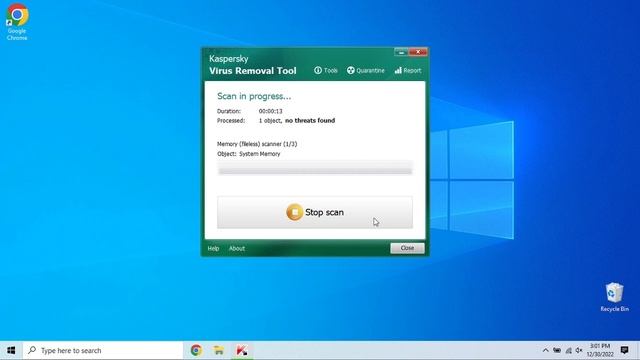This screenshot has width=640, height=360.
Task: Open the Tools section in Kaspersky
Action: [326, 70]
